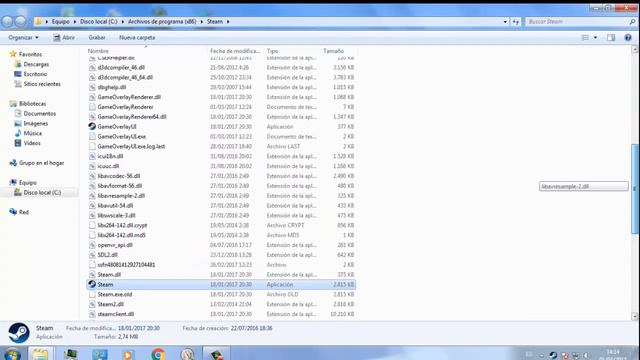Click the Back navigation arrow
The image size is (640, 360).
(x=7, y=21)
